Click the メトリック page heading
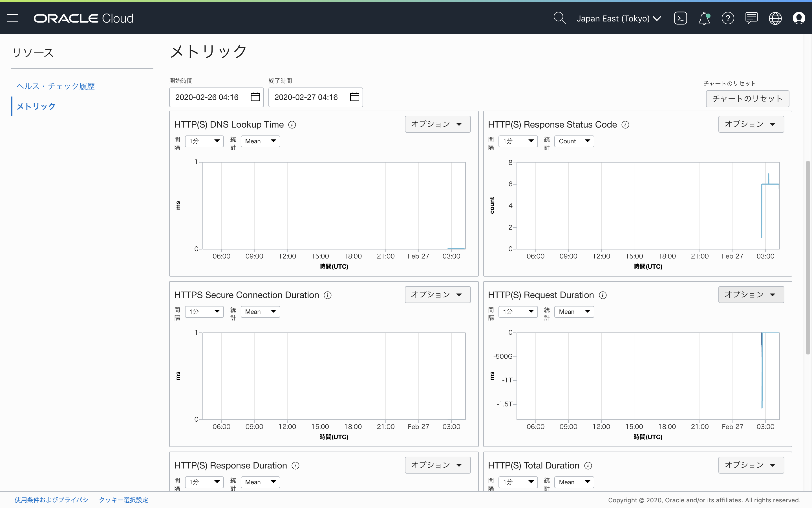812x508 pixels. click(209, 51)
